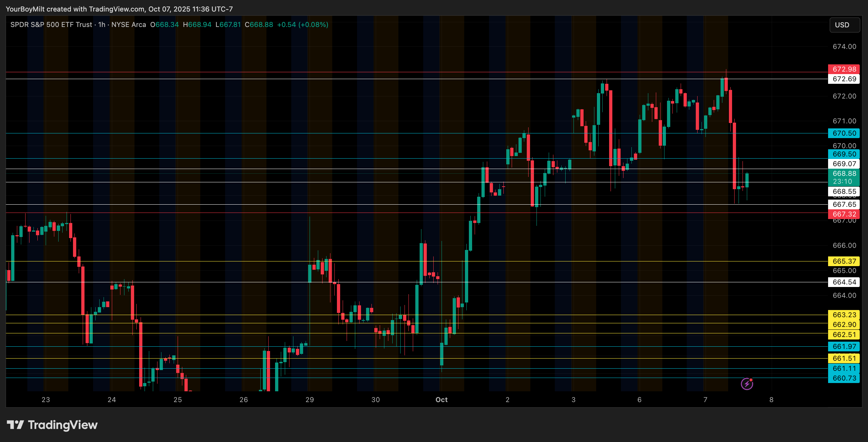Screen dimensions: 868x442
Task: Click the SPDR S&P 500 ETF Trust title
Action: click(51, 24)
